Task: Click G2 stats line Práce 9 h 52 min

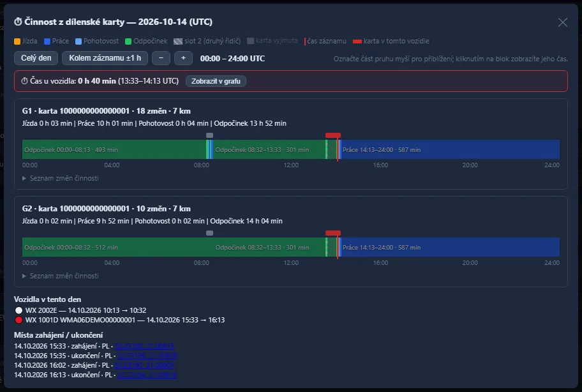Action: (x=103, y=221)
